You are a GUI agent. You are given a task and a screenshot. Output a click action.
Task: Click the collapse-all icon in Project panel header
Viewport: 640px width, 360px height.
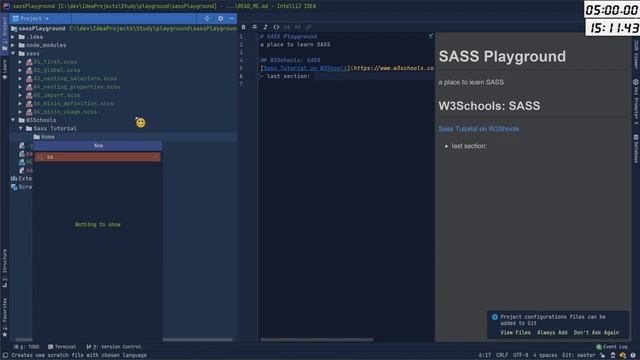pos(207,18)
